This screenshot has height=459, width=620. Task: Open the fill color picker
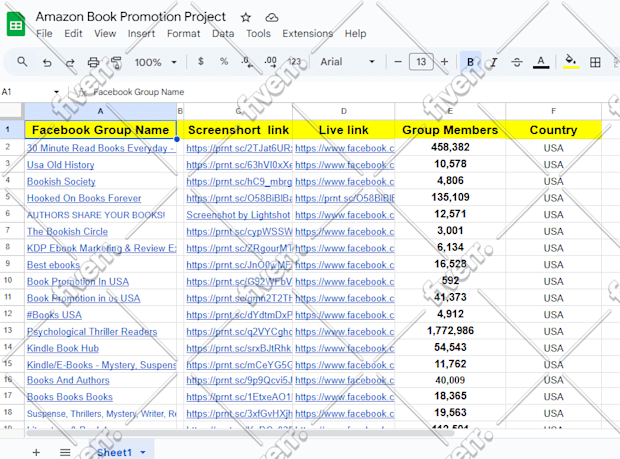point(571,62)
